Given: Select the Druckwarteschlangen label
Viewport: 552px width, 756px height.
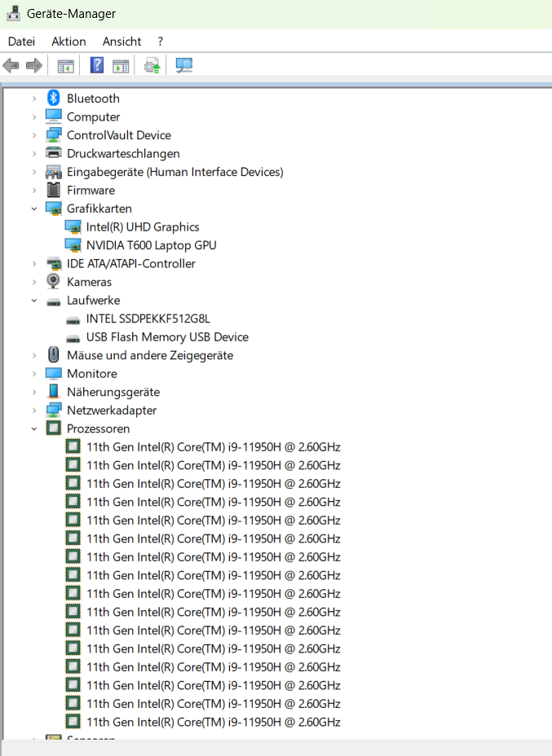Looking at the screenshot, I should tap(123, 153).
